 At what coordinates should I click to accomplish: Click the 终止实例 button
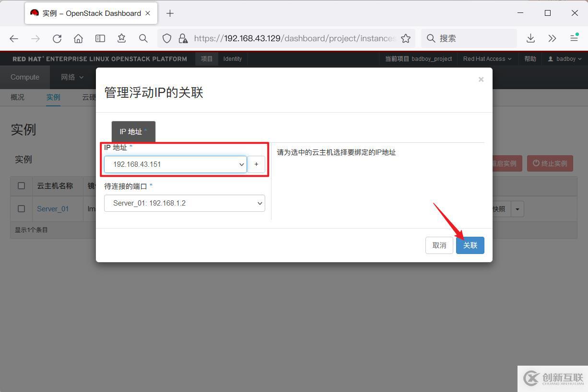[x=550, y=163]
